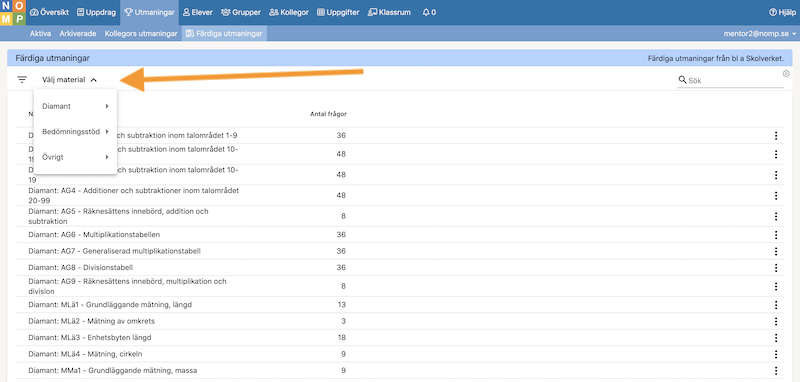Open the Kollegors utmaningar tab
800x382 pixels.
tap(141, 34)
